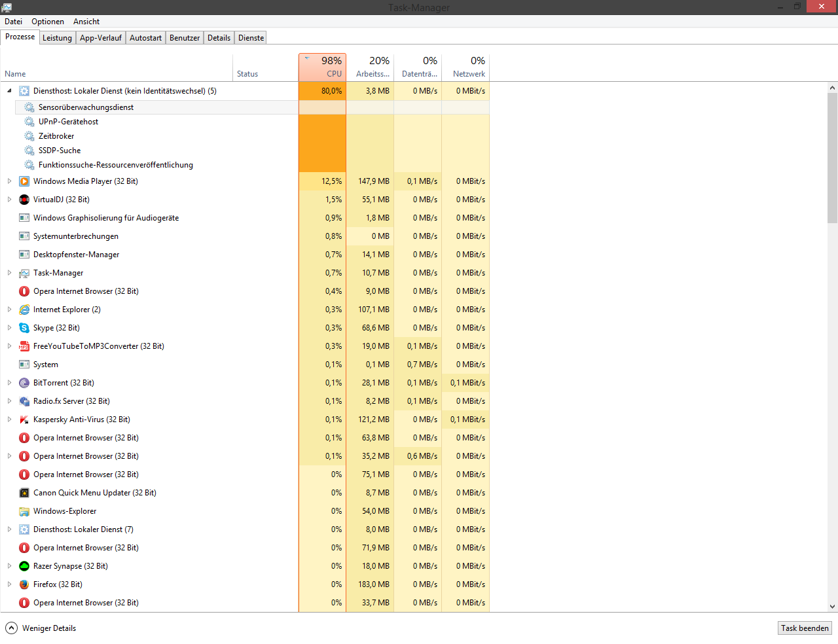
Task: Expand the BitTorrent (32 Bit) process
Action: 9,383
